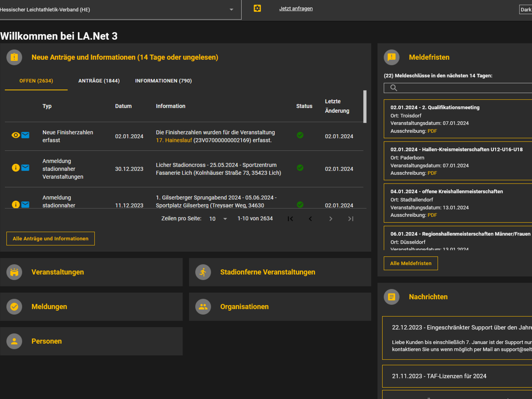Click the Information column header

coord(171,106)
